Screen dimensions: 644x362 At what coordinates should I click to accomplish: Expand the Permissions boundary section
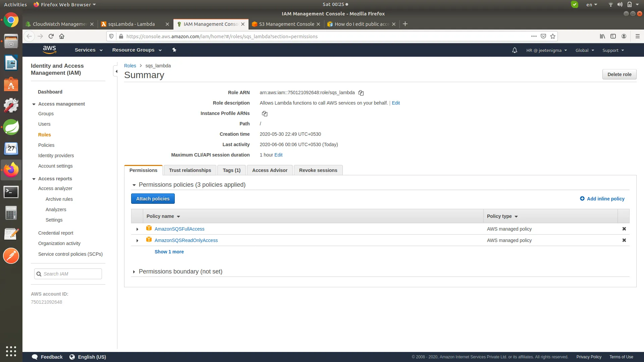tap(134, 272)
